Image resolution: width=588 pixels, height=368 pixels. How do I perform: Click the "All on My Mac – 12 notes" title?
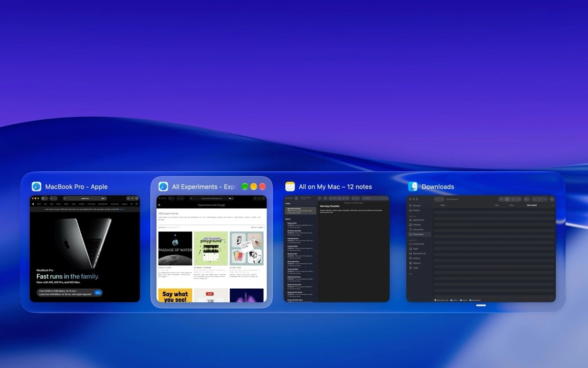click(335, 187)
